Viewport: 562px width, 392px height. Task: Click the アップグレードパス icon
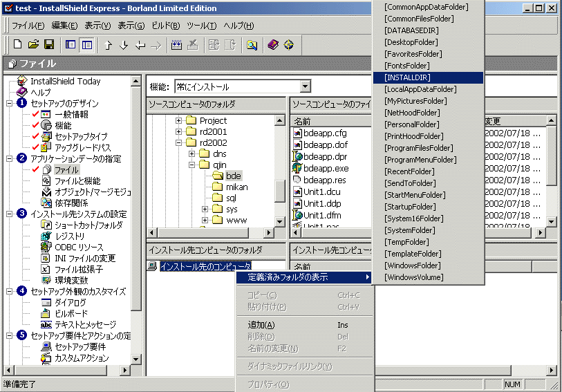click(x=45, y=147)
